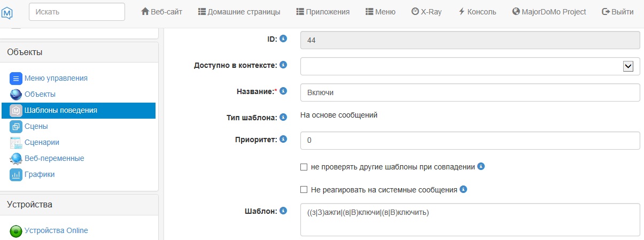Click the Шаблоны поведения sidebar icon
644x240 pixels.
(x=16, y=111)
